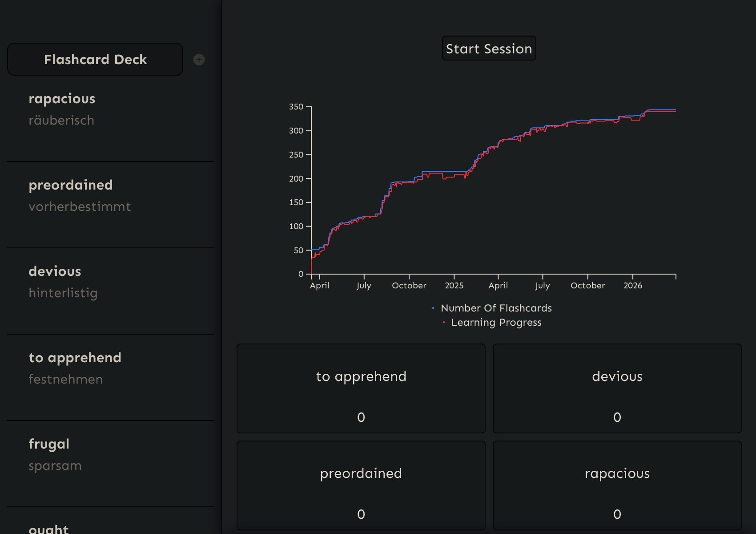Image resolution: width=756 pixels, height=534 pixels.
Task: Click the sparsam translation text
Action: coord(55,466)
